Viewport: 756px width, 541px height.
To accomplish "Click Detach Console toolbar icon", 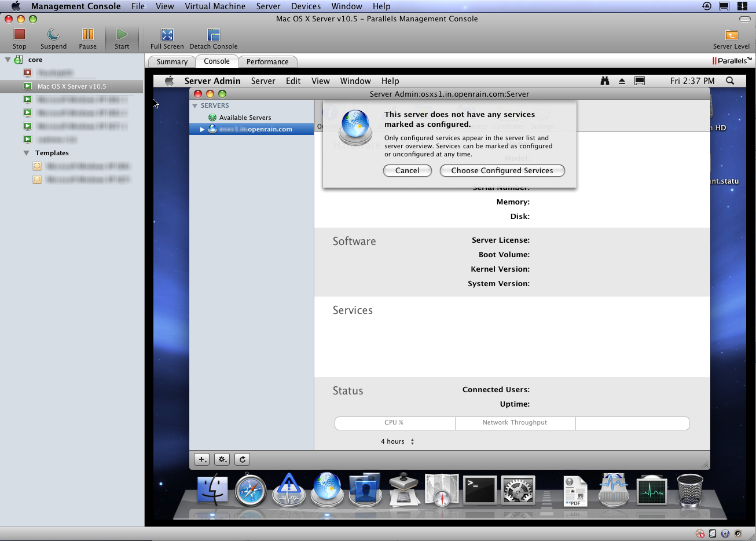I will coord(214,35).
